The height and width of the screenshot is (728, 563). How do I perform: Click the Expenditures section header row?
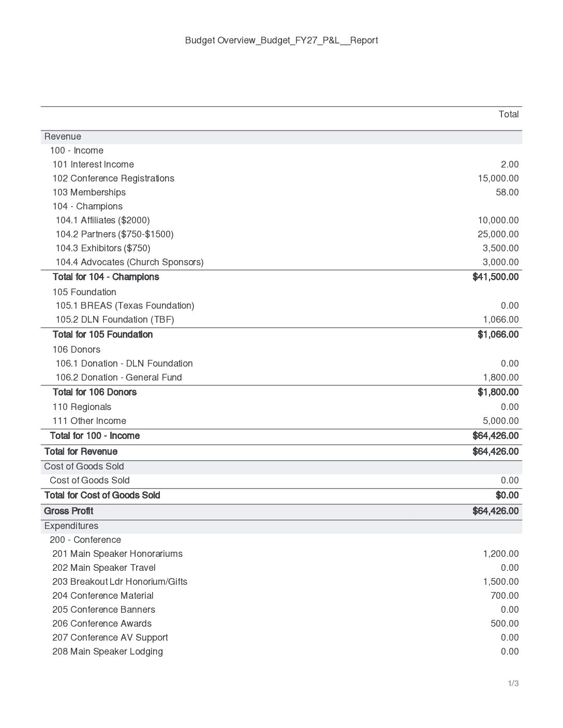point(281,526)
